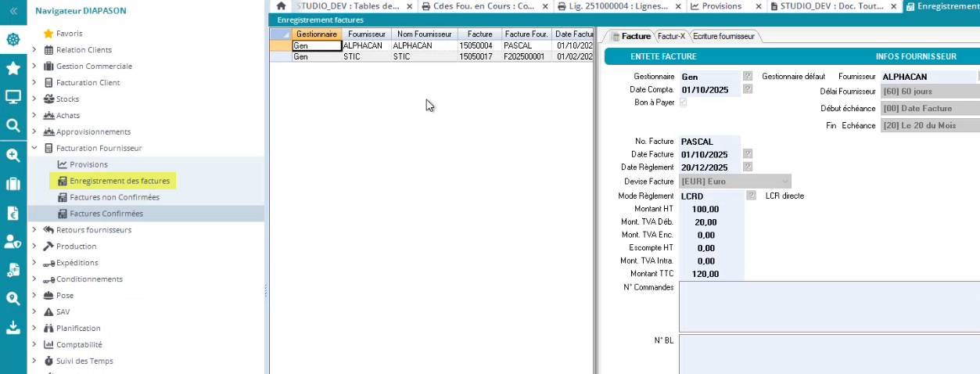Image resolution: width=980 pixels, height=374 pixels.
Task: Collapse the Facturation Fournisseur tree node
Action: (34, 148)
